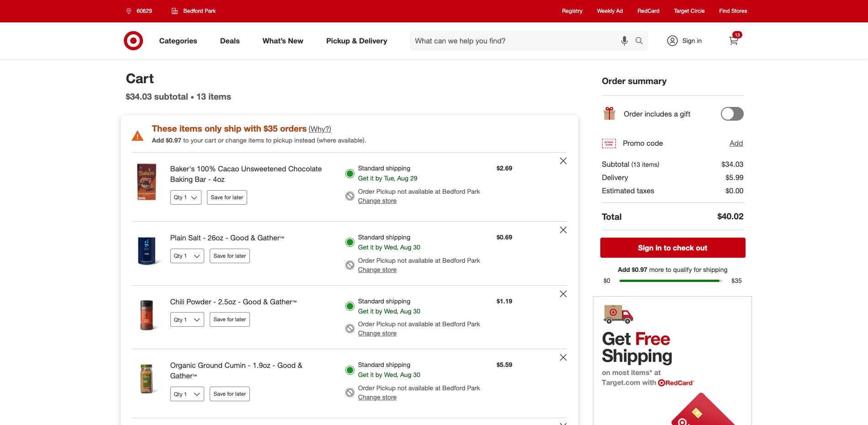Click the (Why?) link in shipping warning

tap(320, 129)
